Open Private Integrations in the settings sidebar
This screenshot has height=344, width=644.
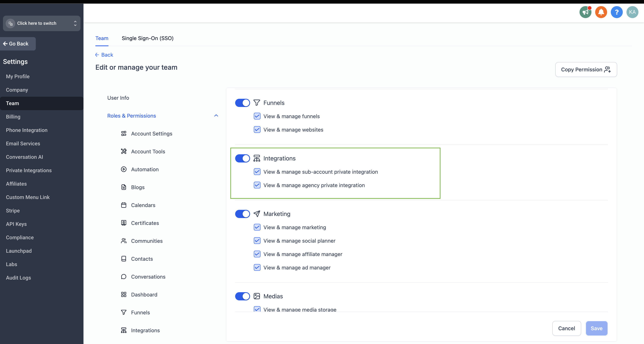tap(29, 170)
